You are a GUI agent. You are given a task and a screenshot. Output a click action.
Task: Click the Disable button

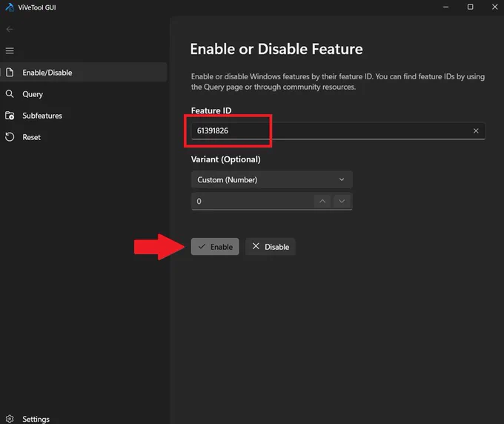pyautogui.click(x=271, y=247)
